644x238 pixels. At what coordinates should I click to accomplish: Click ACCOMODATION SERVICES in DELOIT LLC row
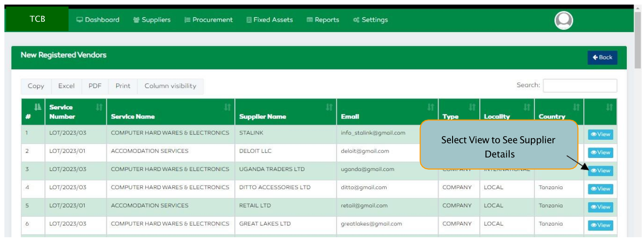[x=150, y=151]
